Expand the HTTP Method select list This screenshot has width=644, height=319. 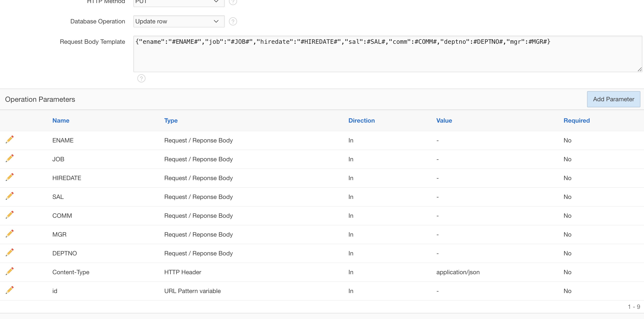[179, 2]
